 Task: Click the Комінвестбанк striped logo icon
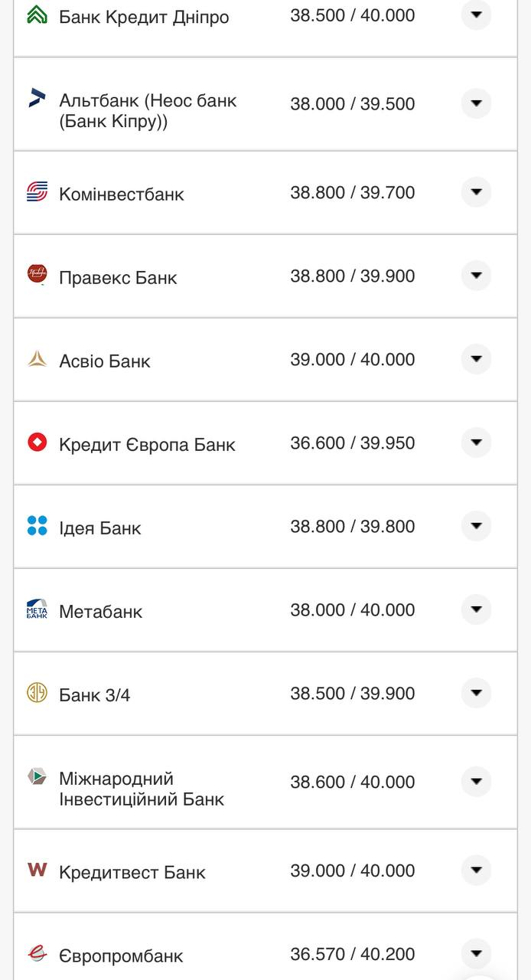[37, 191]
